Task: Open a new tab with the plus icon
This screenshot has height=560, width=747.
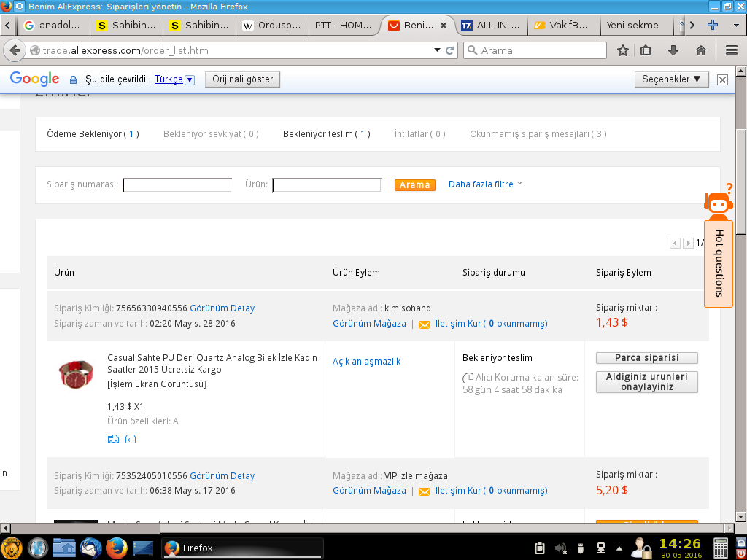Action: click(713, 26)
